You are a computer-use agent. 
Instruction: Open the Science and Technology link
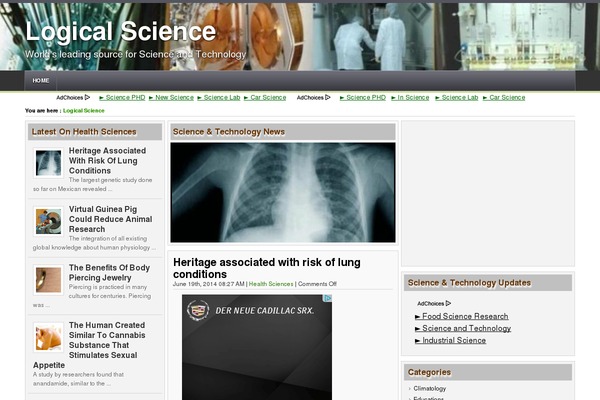(x=463, y=328)
